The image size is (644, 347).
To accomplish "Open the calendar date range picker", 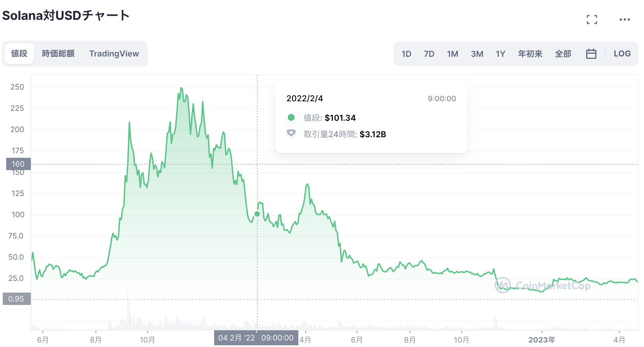I will pos(591,54).
